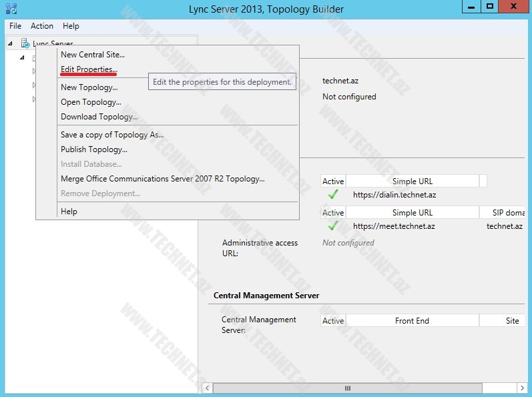The width and height of the screenshot is (532, 397).
Task: Click Active header above meet.technet.az
Action: (x=333, y=213)
